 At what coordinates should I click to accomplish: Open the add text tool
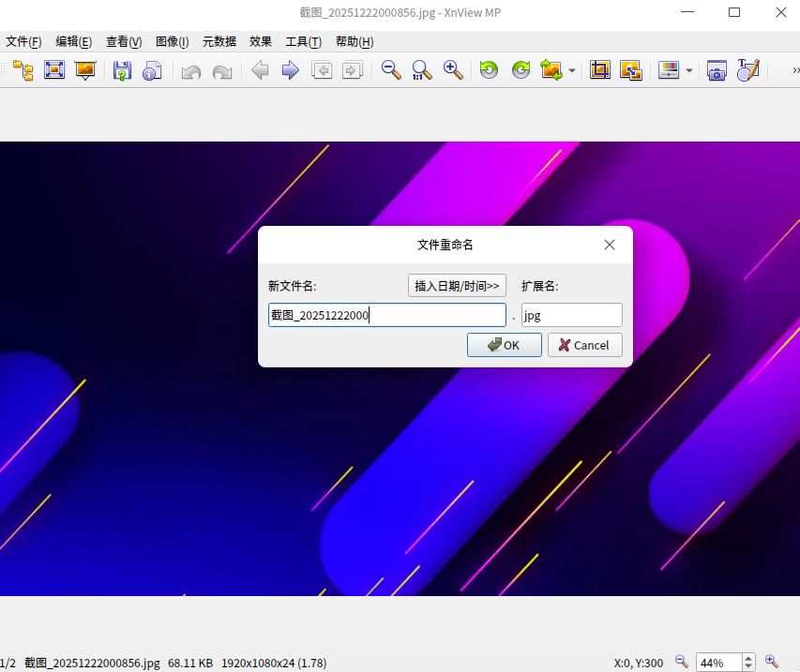pos(747,70)
